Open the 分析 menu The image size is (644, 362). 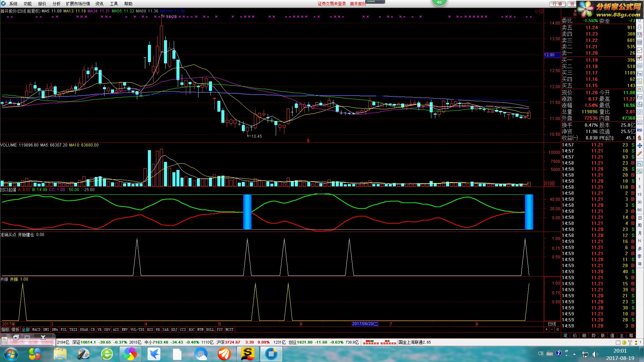(x=56, y=4)
